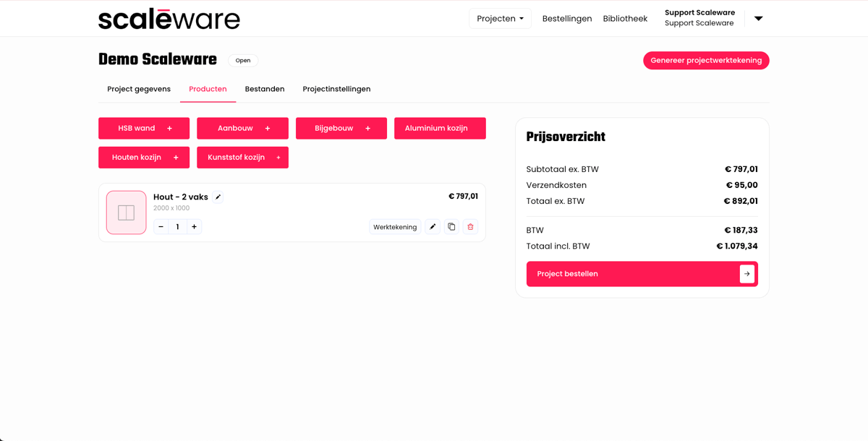Click the Open project status badge
This screenshot has height=441, width=868.
pyautogui.click(x=243, y=61)
